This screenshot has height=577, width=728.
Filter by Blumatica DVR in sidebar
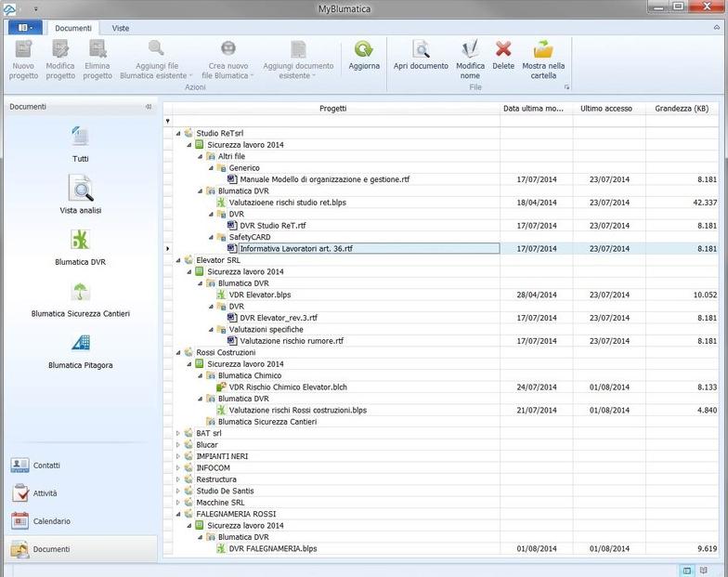pyautogui.click(x=81, y=242)
